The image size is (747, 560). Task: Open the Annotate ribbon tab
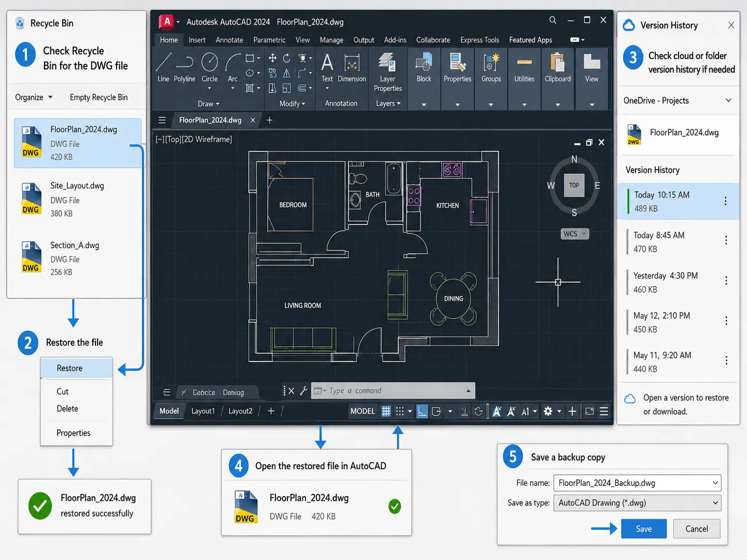coord(229,40)
